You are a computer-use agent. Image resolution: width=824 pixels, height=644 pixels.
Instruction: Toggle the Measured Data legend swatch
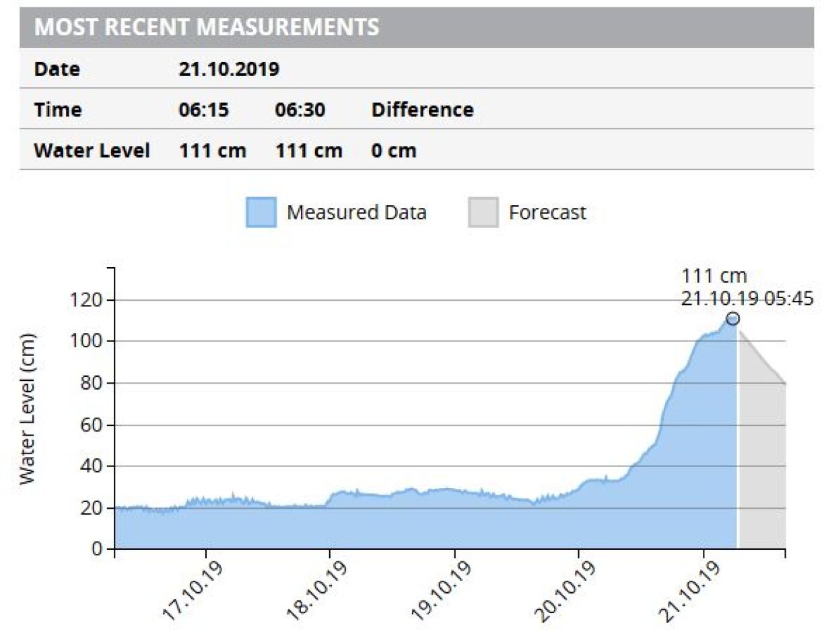pos(261,213)
